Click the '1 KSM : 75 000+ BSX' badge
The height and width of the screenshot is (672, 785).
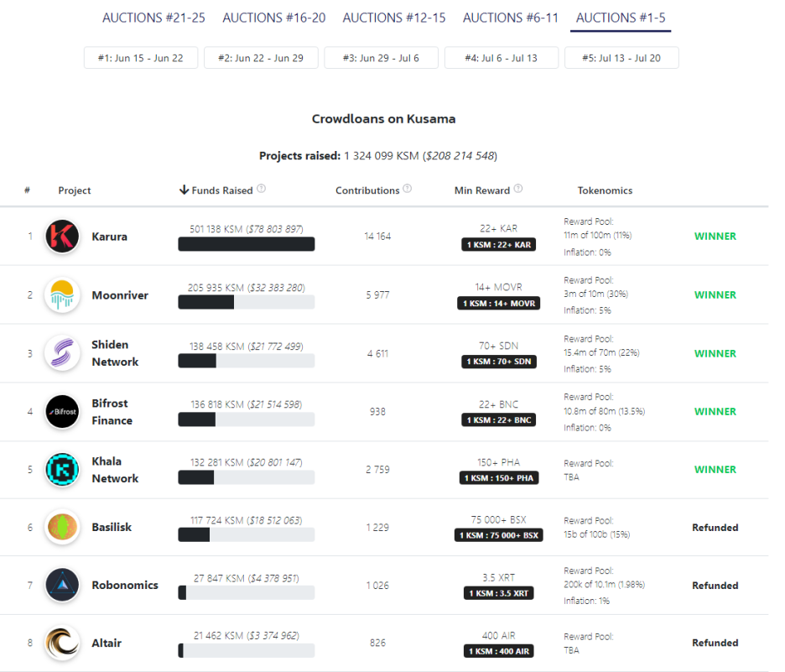point(499,535)
